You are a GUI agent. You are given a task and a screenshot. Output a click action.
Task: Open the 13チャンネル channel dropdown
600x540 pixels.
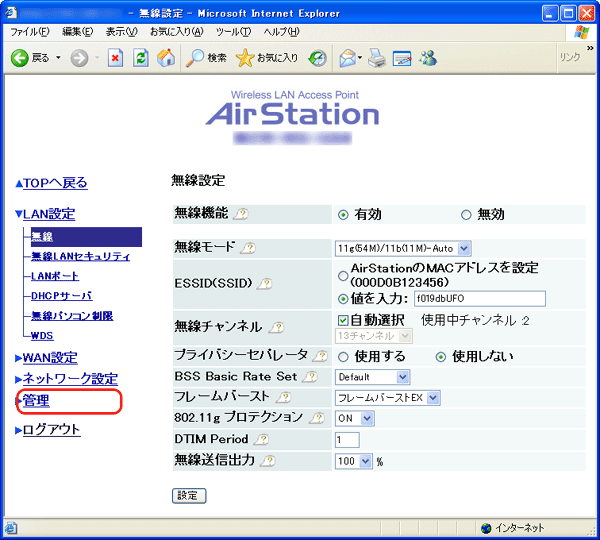[373, 336]
